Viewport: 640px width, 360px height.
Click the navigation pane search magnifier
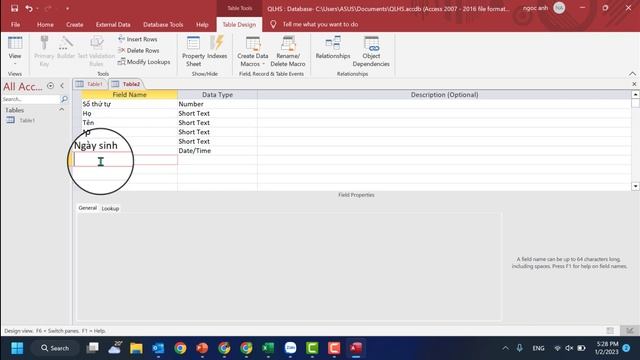click(x=64, y=99)
